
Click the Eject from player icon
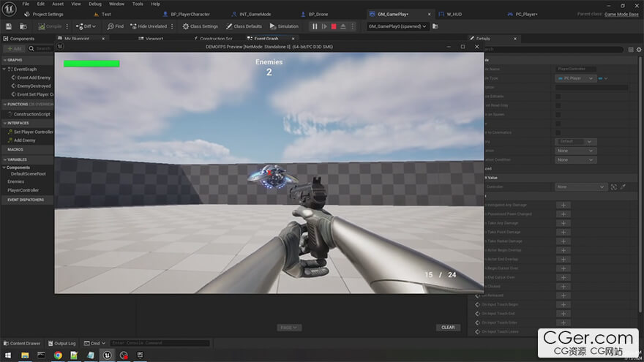point(343,26)
